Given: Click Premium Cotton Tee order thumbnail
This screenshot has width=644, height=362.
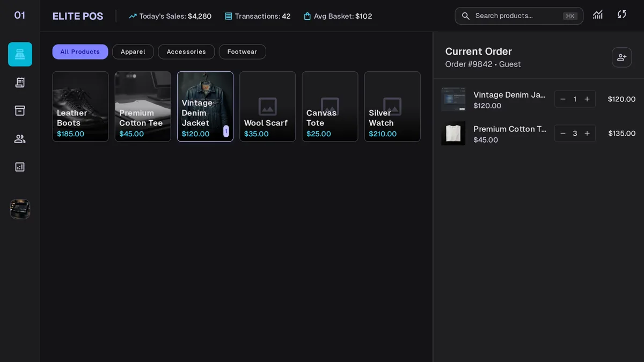Looking at the screenshot, I should coord(453,134).
